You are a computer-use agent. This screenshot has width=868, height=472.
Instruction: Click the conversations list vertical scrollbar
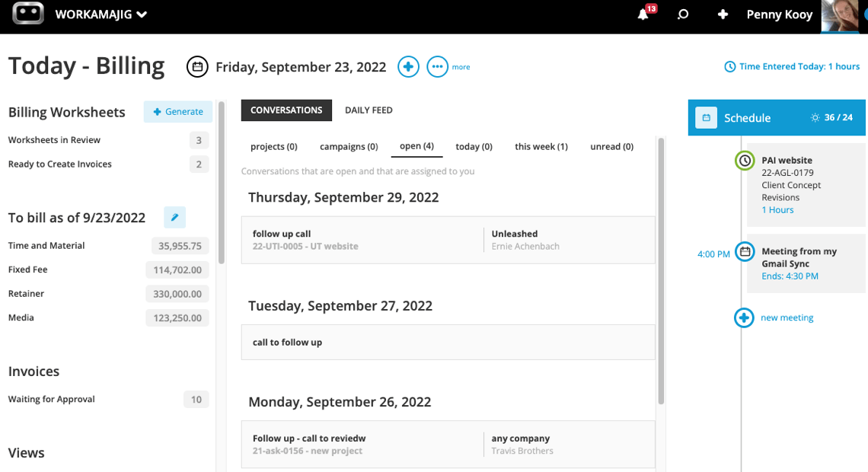661,271
